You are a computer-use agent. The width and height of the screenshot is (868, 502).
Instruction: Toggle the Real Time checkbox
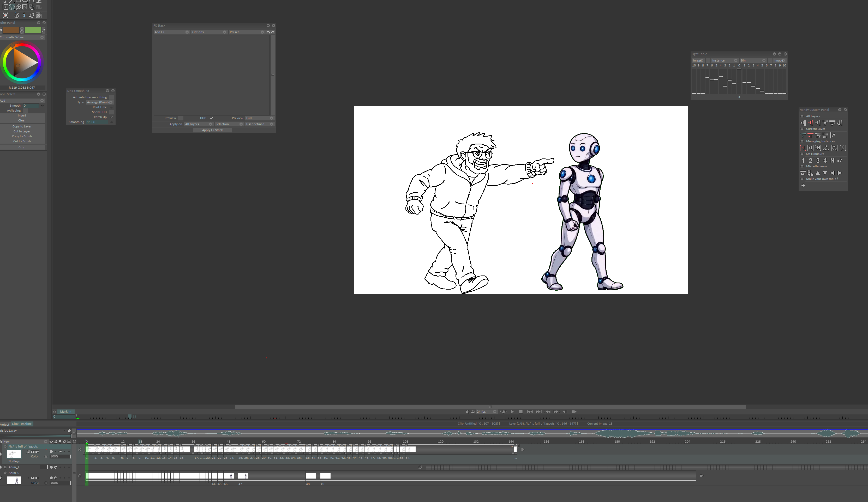112,107
